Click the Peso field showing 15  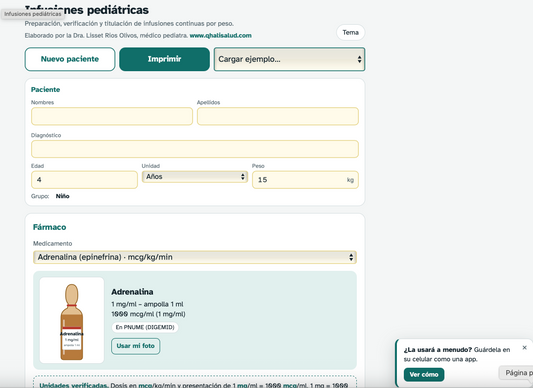[x=305, y=180]
